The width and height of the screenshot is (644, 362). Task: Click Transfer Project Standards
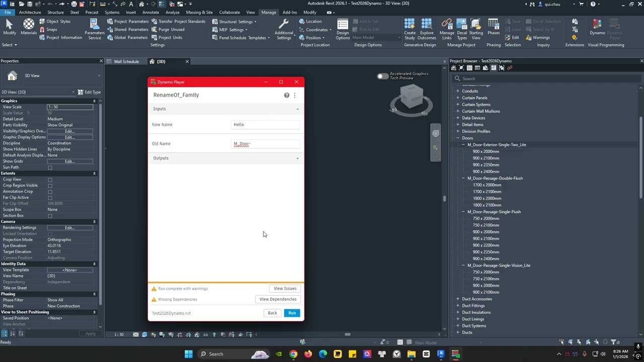178,22
